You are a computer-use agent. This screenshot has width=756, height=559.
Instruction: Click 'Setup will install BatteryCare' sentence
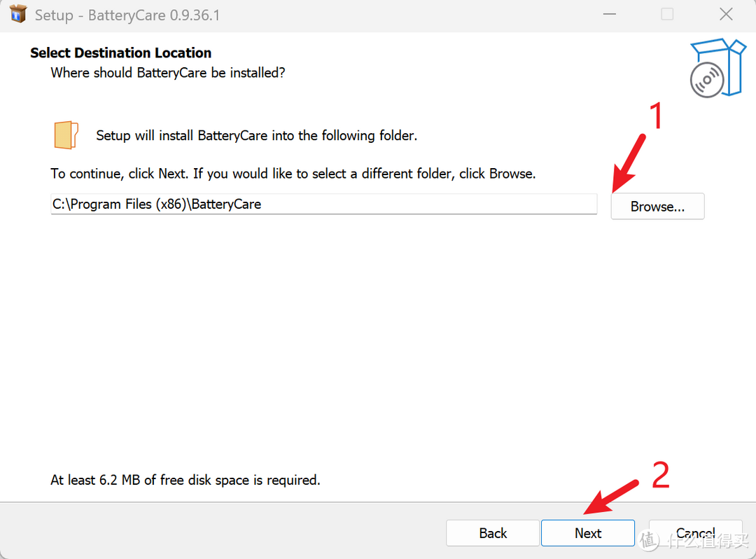coord(256,135)
